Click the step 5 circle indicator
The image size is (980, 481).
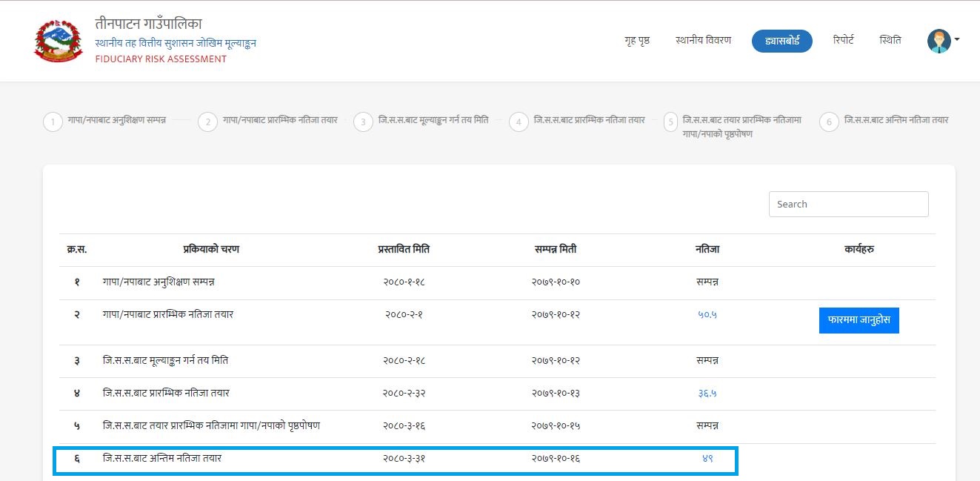pyautogui.click(x=670, y=122)
